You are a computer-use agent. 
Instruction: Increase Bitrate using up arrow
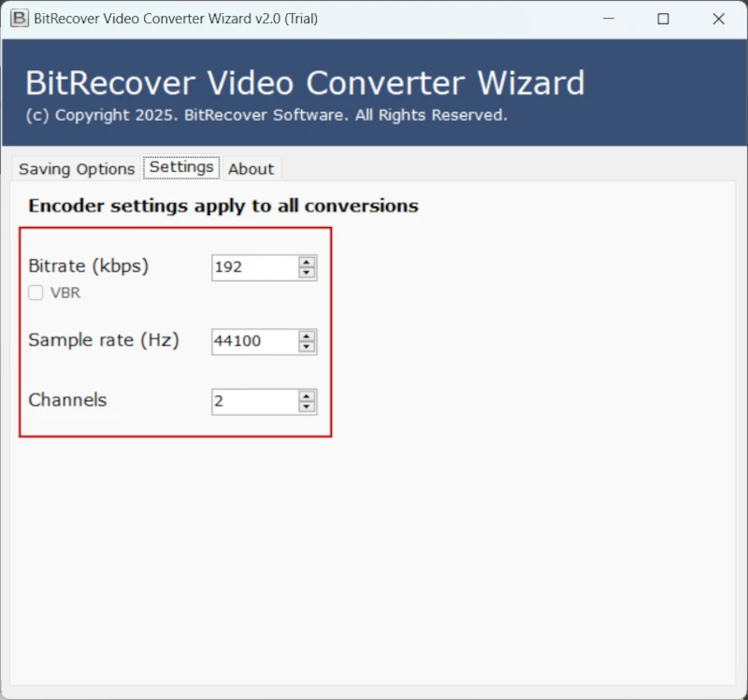[x=307, y=262]
